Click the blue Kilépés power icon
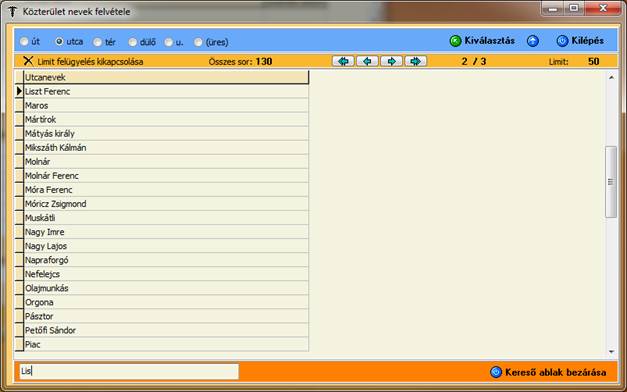Viewport: 627px width, 392px height. pos(562,41)
